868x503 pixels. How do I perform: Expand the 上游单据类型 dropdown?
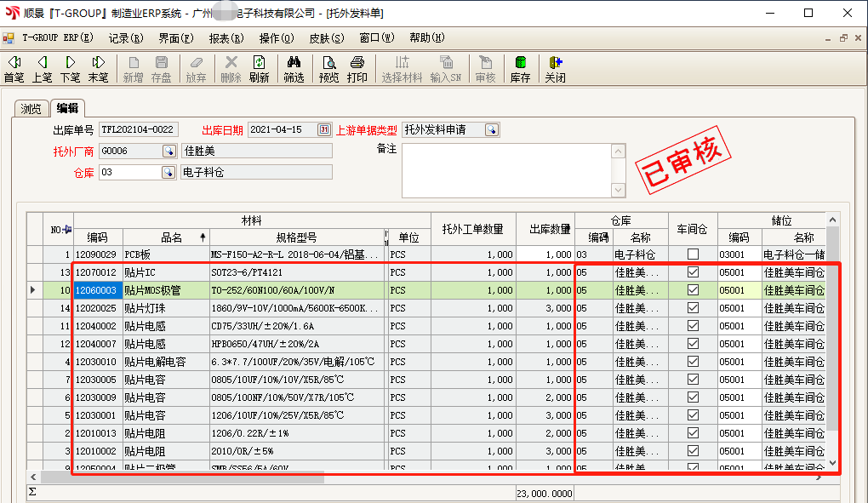tap(492, 130)
